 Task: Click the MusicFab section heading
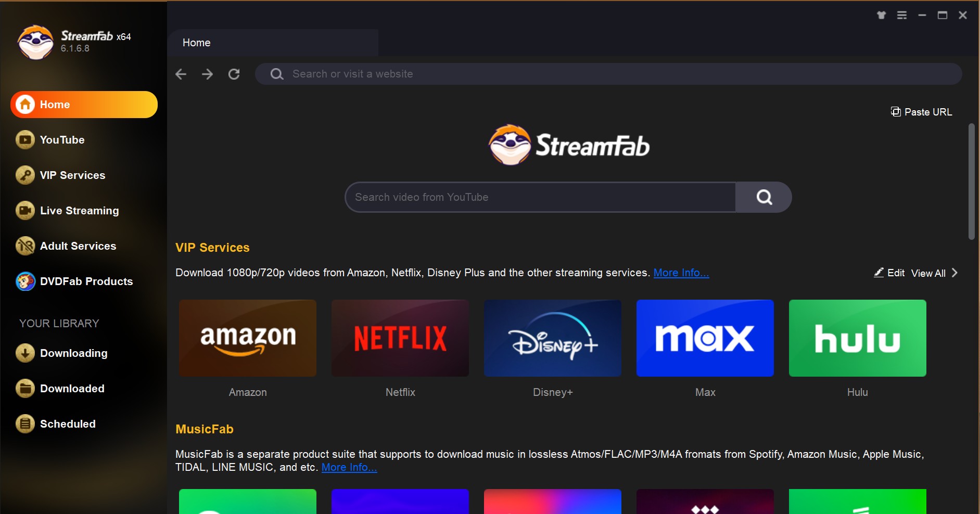(205, 429)
